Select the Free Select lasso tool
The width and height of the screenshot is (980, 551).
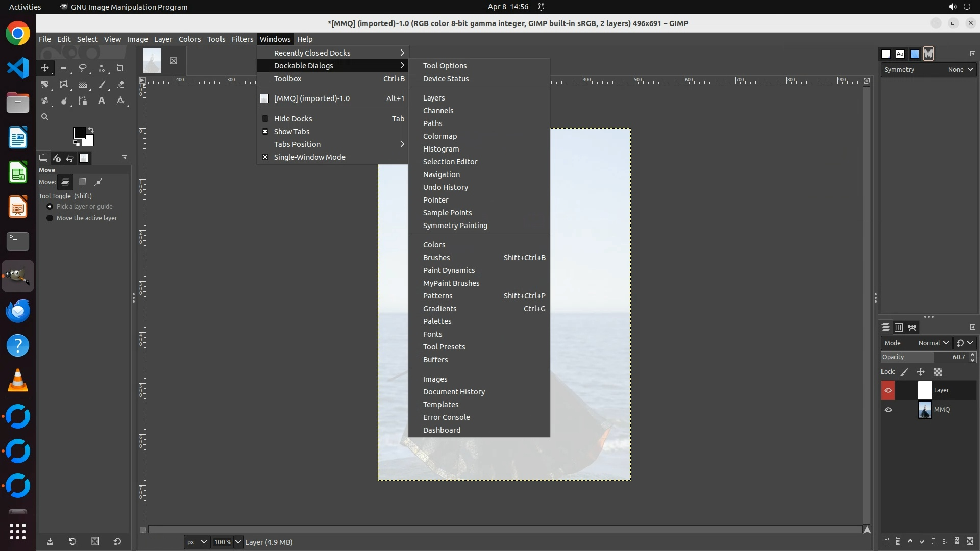coord(82,68)
